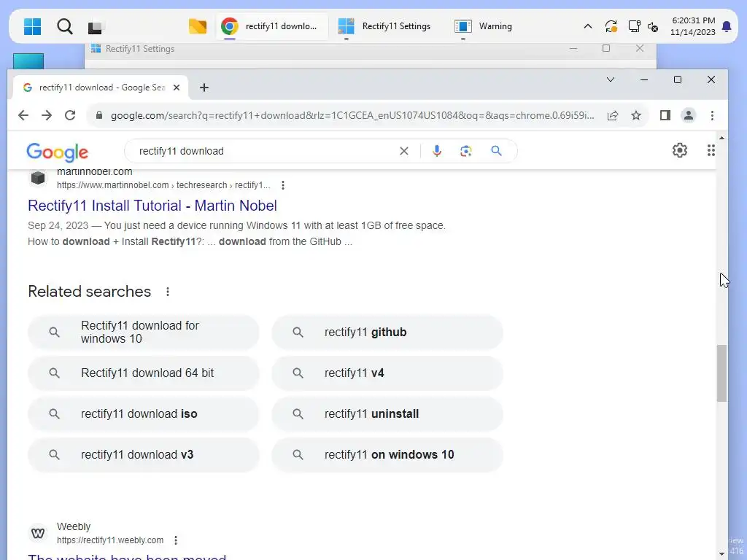
Task: Show hidden system tray icons
Action: point(588,27)
